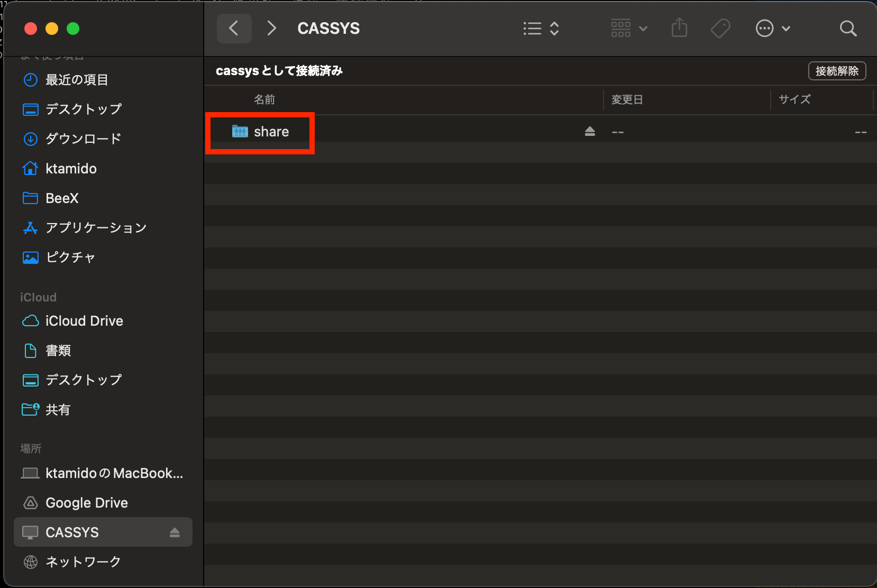Open 書類 in iCloud section

tap(103, 351)
